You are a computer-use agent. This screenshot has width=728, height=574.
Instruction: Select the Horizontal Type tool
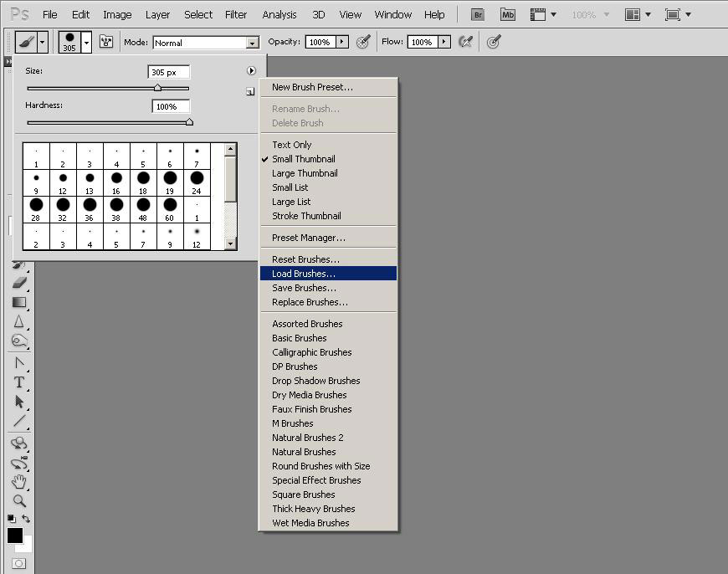(19, 382)
